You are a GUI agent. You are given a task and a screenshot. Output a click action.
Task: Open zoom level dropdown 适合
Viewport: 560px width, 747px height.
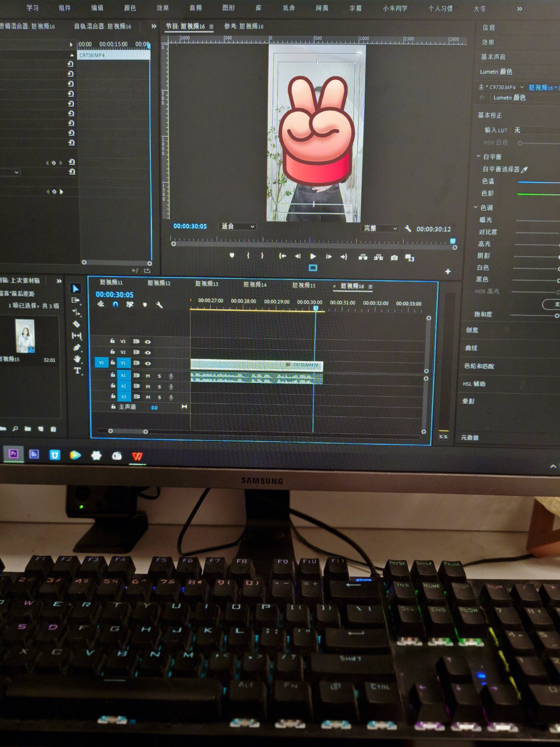[x=238, y=226]
